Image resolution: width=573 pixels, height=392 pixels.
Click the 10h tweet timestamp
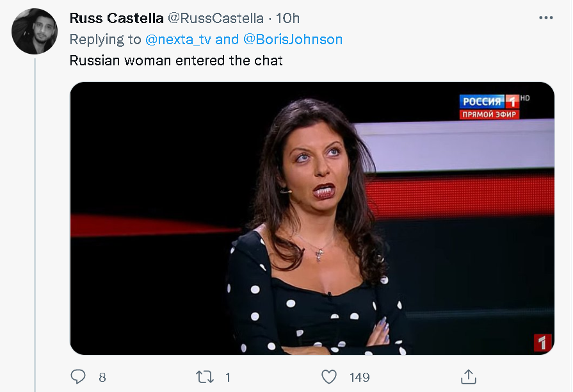287,18
